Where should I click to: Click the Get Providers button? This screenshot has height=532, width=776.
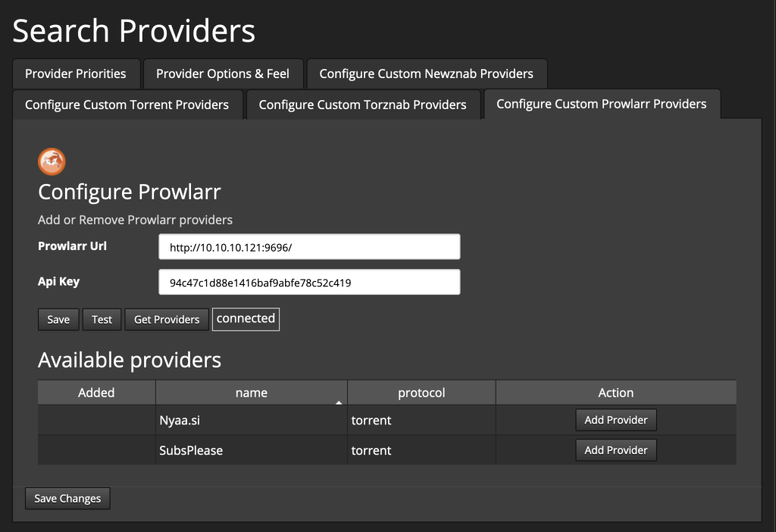(x=167, y=319)
